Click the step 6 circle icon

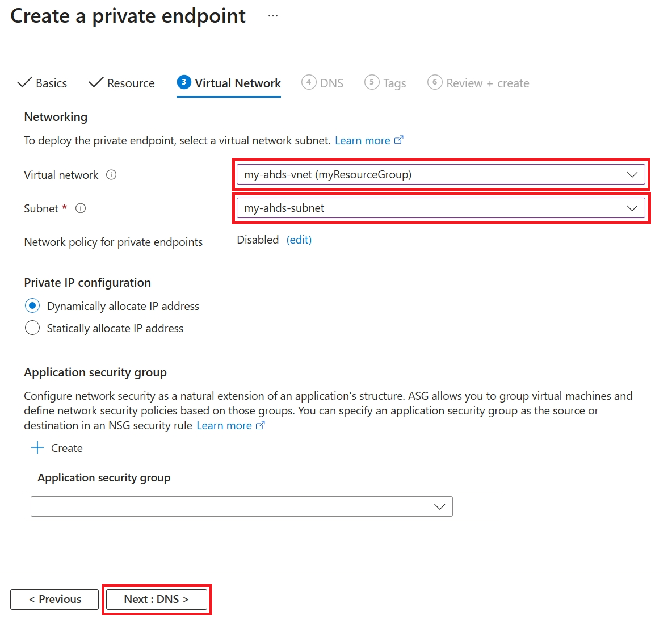[x=435, y=82]
